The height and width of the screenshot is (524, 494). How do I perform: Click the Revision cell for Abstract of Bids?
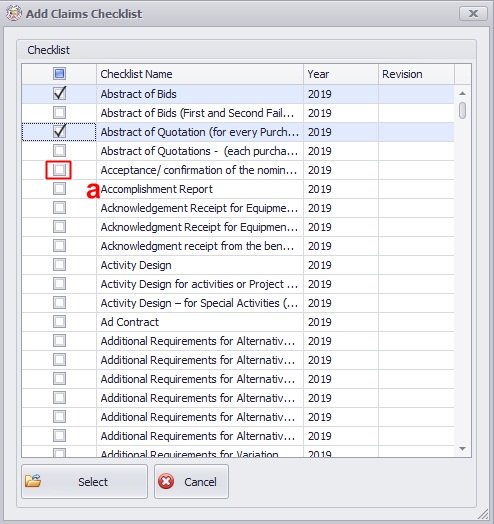tap(416, 94)
